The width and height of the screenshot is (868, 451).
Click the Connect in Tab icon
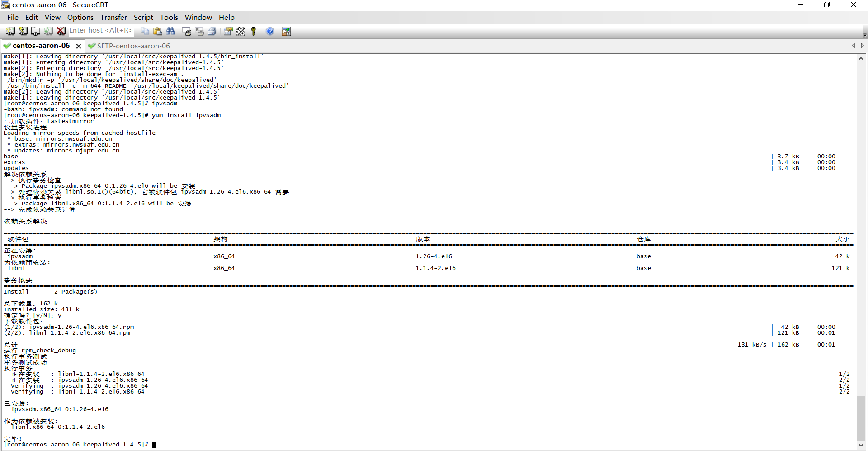click(x=35, y=31)
